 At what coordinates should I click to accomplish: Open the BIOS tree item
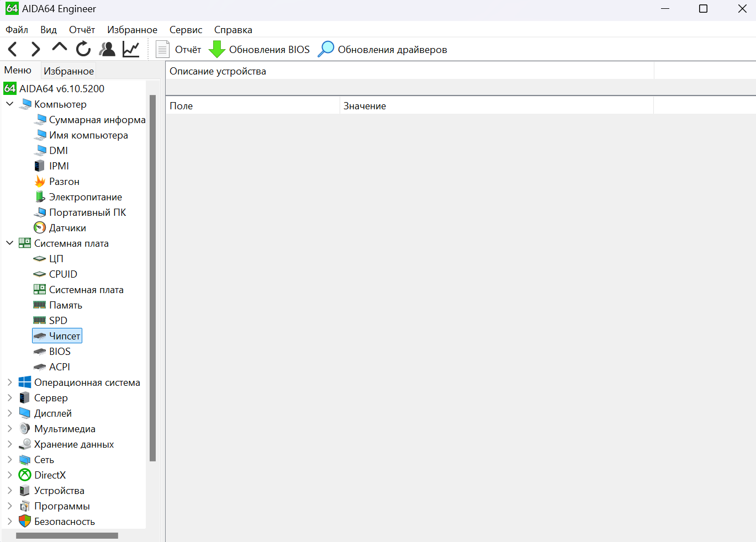click(52, 352)
